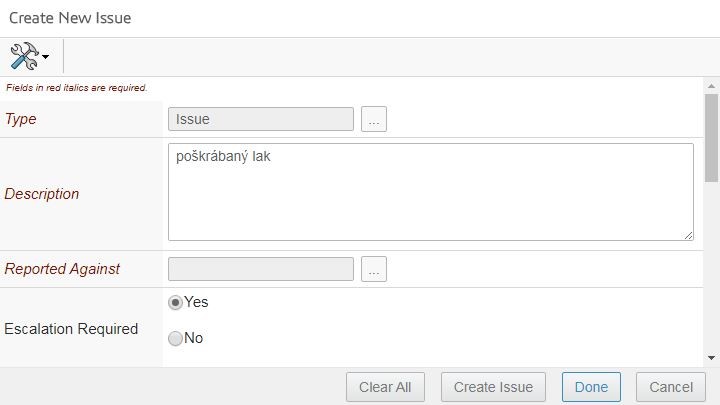Select Yes for Escalation Required
Viewport: 720px width, 405px height.
tap(175, 303)
